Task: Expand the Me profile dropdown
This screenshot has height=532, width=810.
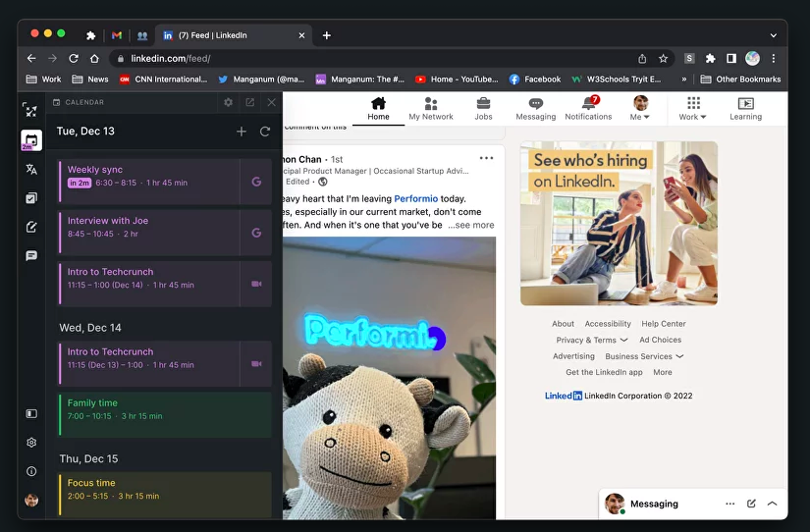Action: pos(640,109)
